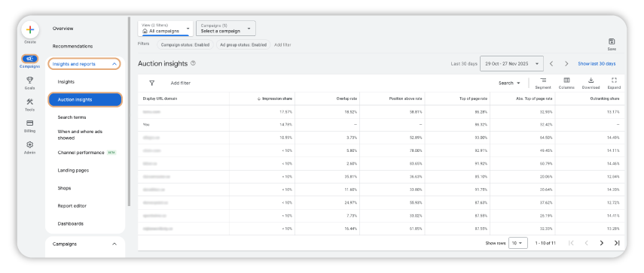The image size is (644, 273).
Task: Click the 64.50% abs. top rate cell
Action: (546, 138)
